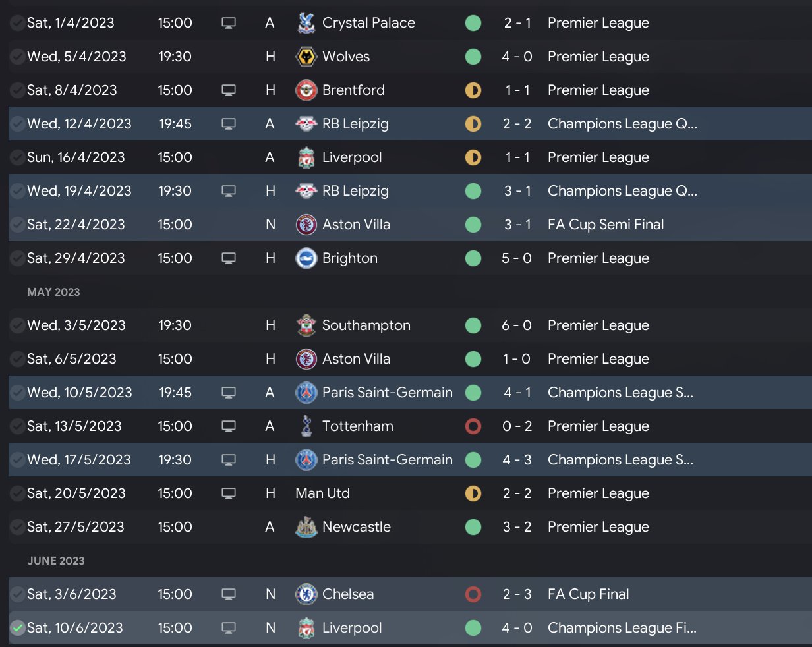Collapse the JUNE 2023 month section
812x647 pixels.
[56, 561]
